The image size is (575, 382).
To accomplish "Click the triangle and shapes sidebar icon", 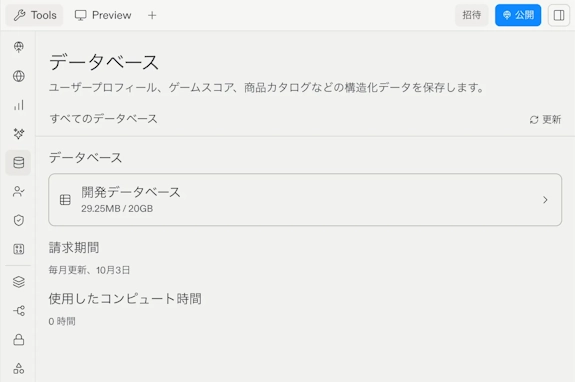I will click(x=19, y=368).
